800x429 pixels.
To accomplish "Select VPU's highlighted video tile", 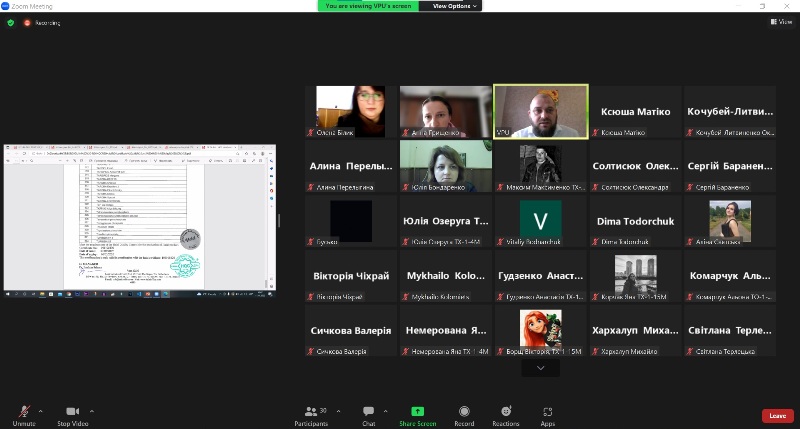I will 541,112.
